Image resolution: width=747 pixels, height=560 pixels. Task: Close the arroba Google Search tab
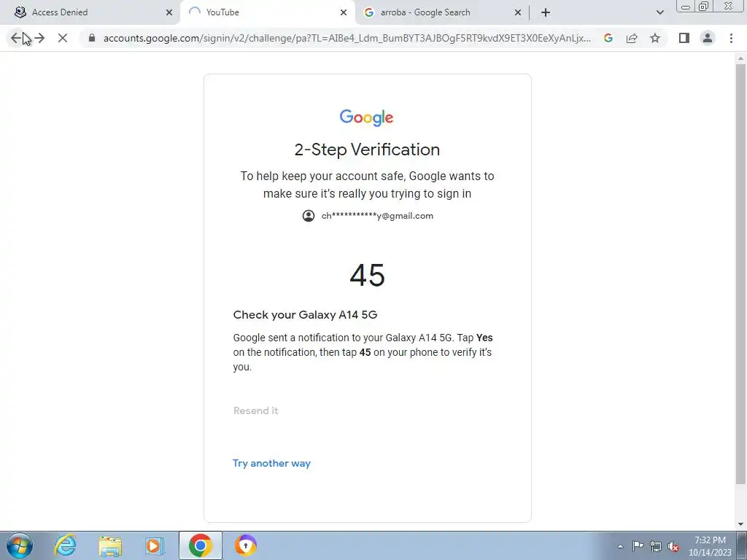518,13
